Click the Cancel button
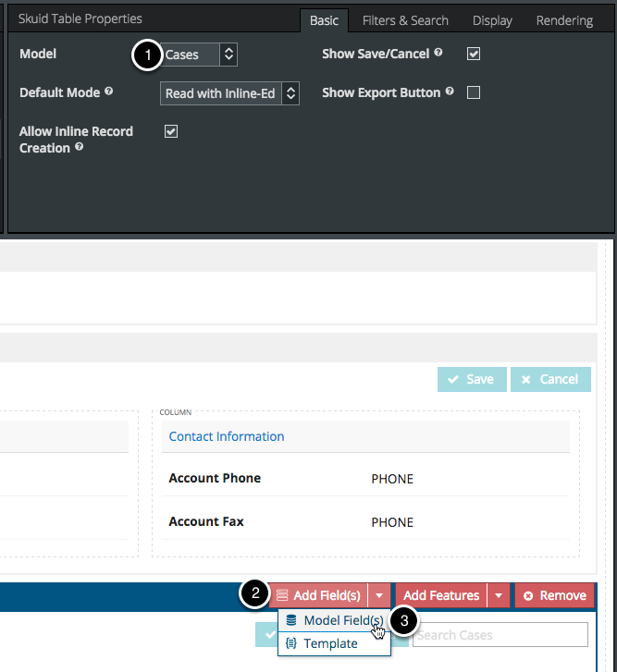617x672 pixels. (x=550, y=379)
